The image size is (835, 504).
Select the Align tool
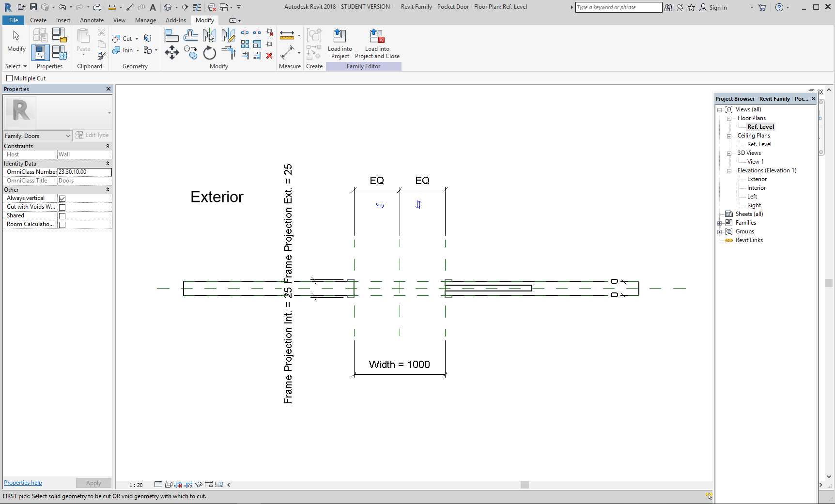tap(171, 35)
